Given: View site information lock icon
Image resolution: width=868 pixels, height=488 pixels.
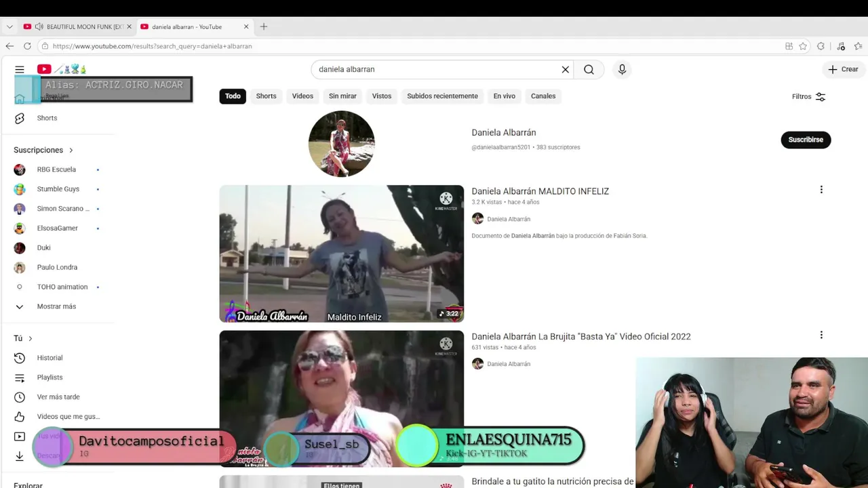Looking at the screenshot, I should coord(45,46).
